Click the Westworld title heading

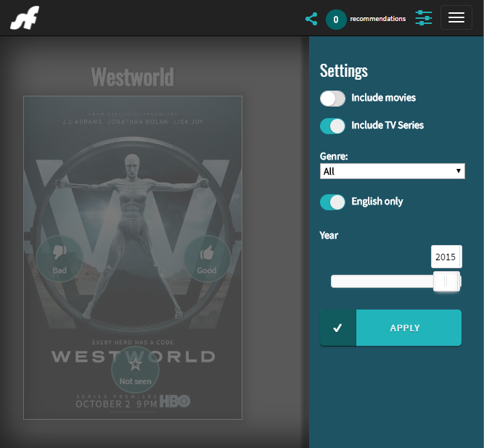[x=132, y=77]
